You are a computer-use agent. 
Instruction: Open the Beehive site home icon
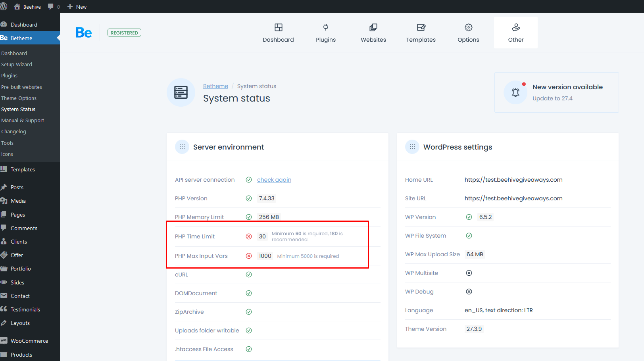click(17, 7)
